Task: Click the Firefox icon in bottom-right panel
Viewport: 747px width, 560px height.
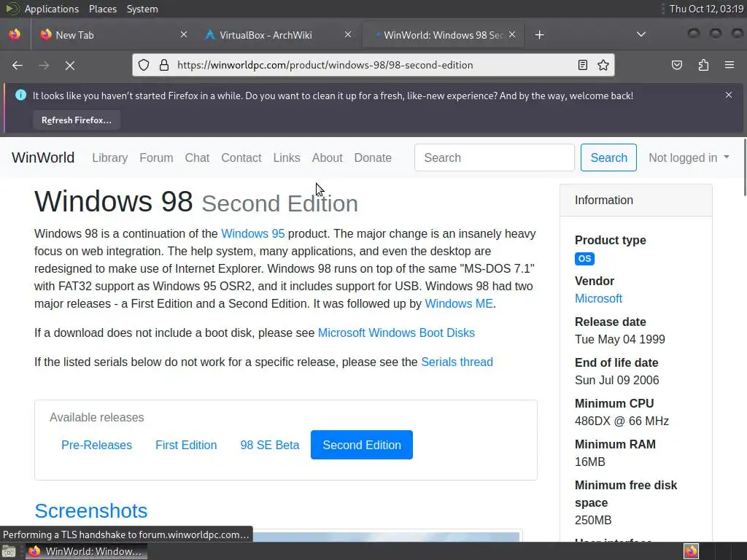Action: 691,551
